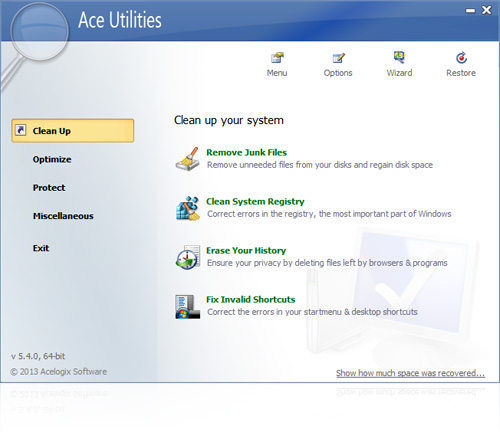Click the Remove Junk Files broom icon
The height and width of the screenshot is (435, 500).
tap(188, 159)
